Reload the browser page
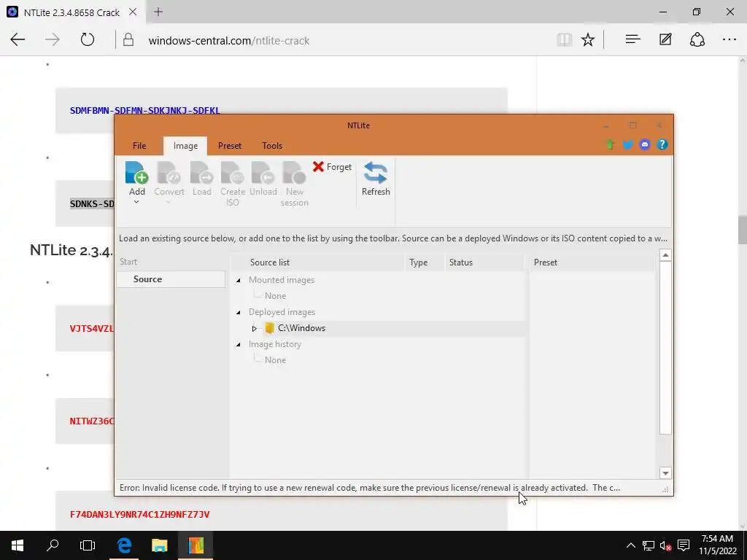 tap(88, 40)
